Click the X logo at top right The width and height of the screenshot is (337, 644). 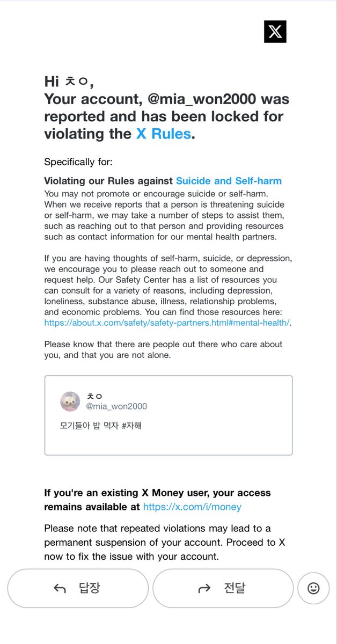pos(275,32)
